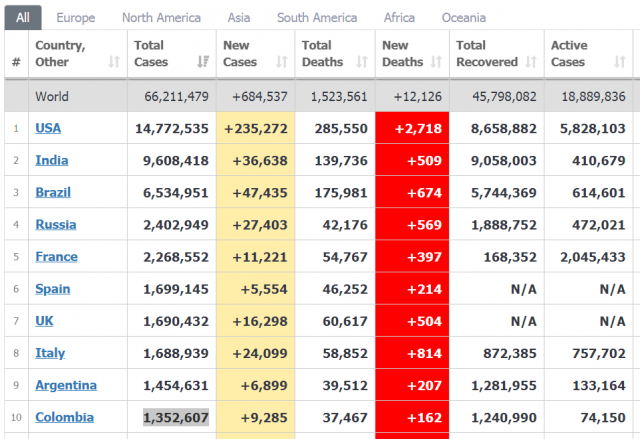This screenshot has width=640, height=439.
Task: Open the Brazil country link
Action: click(x=53, y=192)
